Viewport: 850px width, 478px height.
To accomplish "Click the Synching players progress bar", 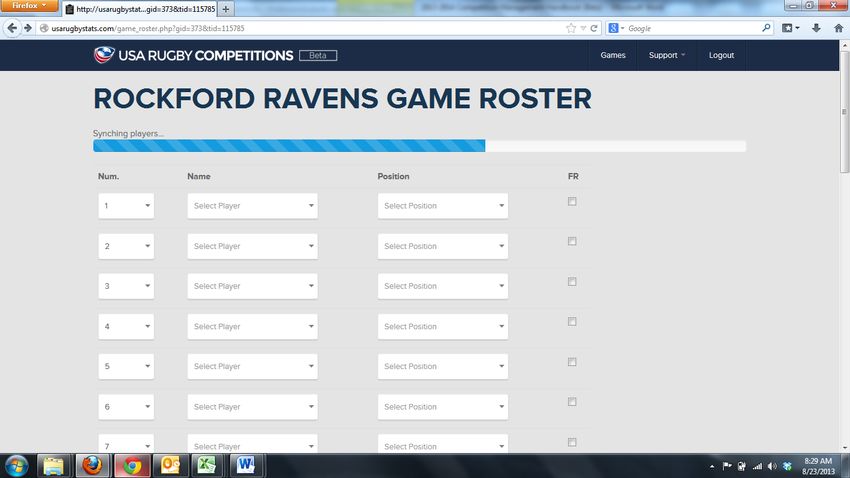I will point(419,146).
